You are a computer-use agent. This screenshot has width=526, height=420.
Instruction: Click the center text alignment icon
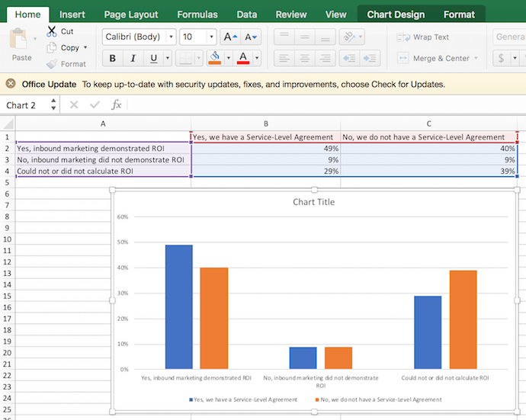pos(304,59)
